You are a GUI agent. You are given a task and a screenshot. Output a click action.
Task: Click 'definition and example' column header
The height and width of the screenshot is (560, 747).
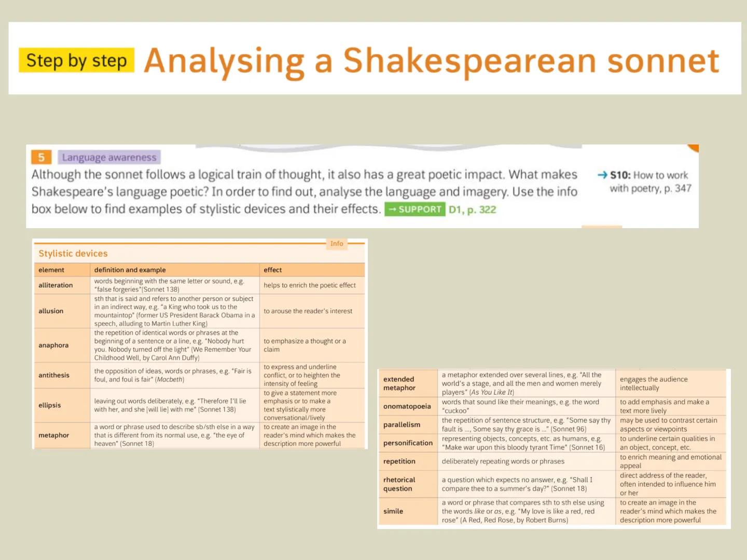[x=130, y=270]
